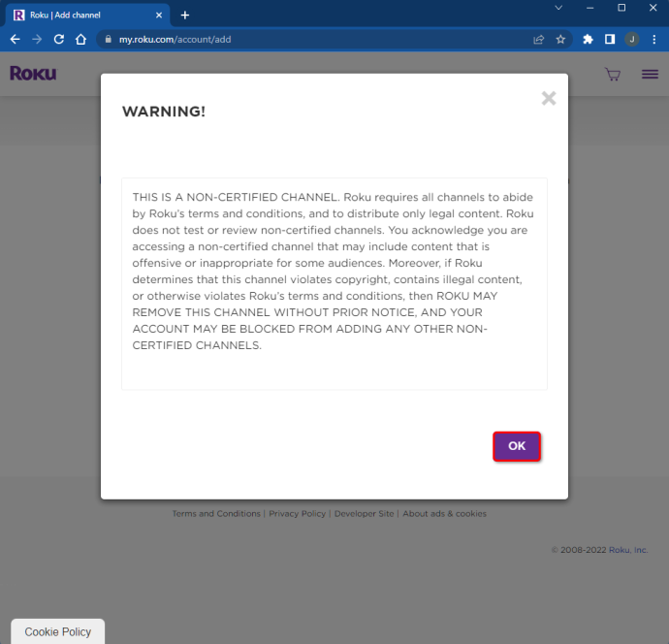Open Terms and Conditions link
This screenshot has width=669, height=644.
point(216,513)
